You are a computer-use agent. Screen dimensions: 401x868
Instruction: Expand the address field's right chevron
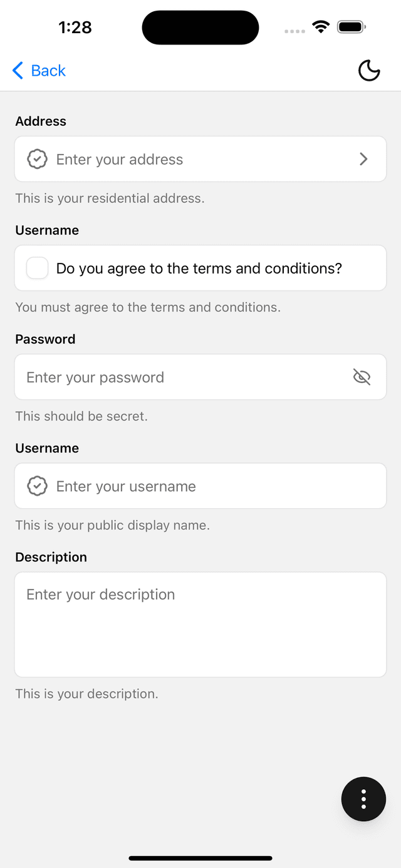click(363, 160)
